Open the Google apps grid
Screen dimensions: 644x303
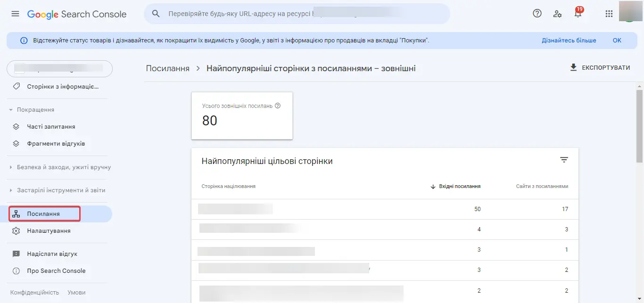(x=609, y=14)
